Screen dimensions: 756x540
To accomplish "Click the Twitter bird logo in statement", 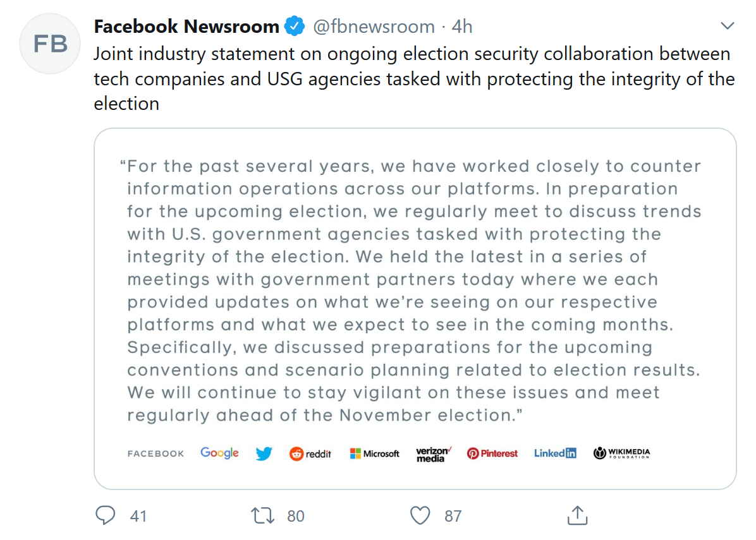I will click(x=264, y=453).
